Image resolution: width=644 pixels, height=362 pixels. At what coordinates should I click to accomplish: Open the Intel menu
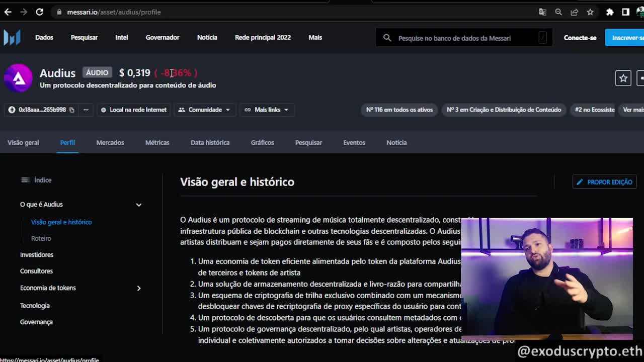[122, 37]
